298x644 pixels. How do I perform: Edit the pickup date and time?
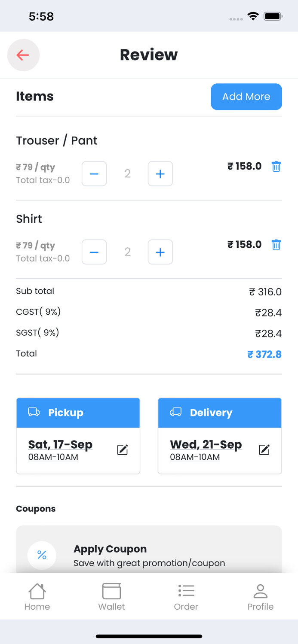click(123, 450)
